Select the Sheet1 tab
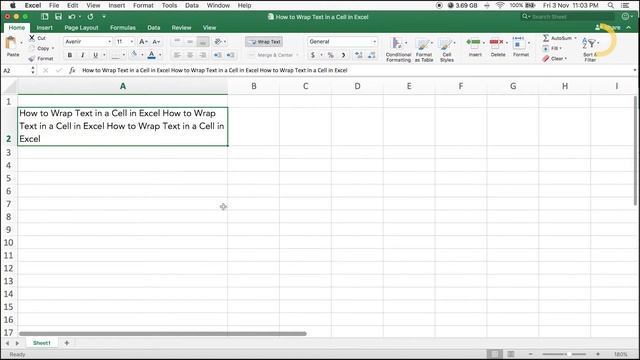This screenshot has height=360, width=640. click(x=42, y=343)
